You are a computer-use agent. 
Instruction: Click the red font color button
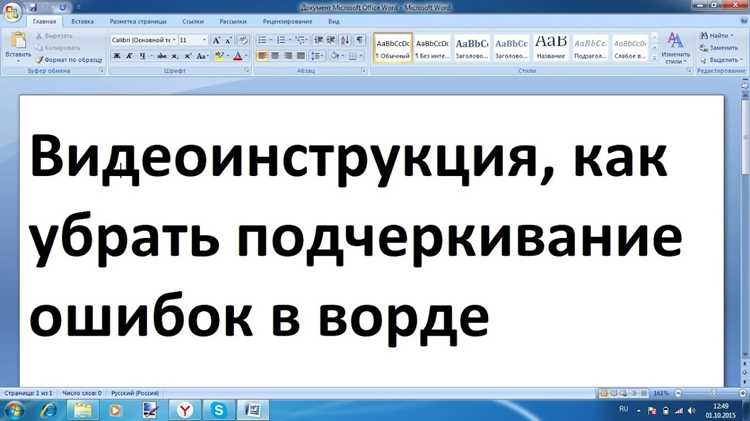(x=237, y=56)
